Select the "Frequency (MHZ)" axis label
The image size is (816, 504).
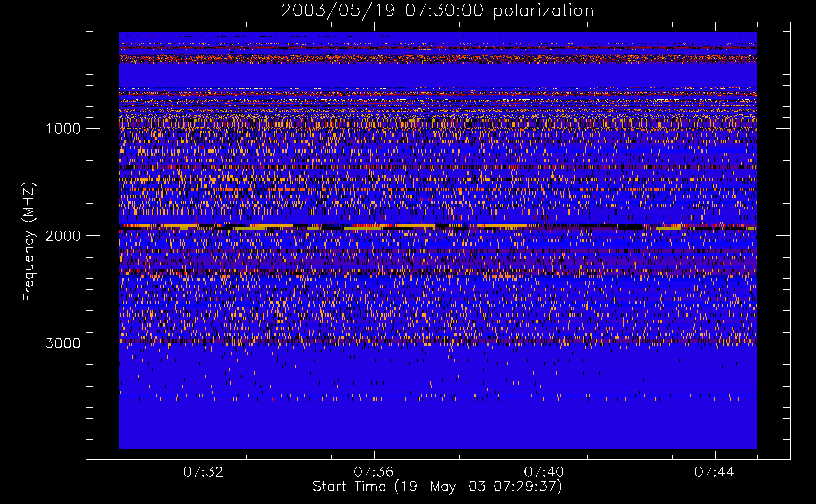pyautogui.click(x=29, y=242)
